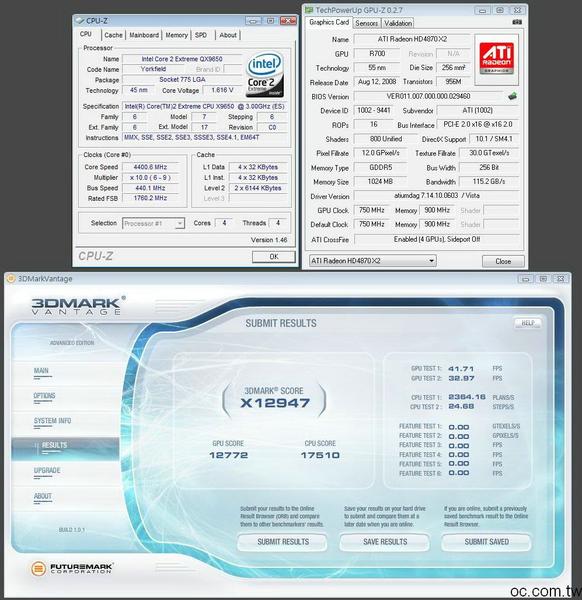
Task: Click the SAVE RESULTS button
Action: pos(385,542)
